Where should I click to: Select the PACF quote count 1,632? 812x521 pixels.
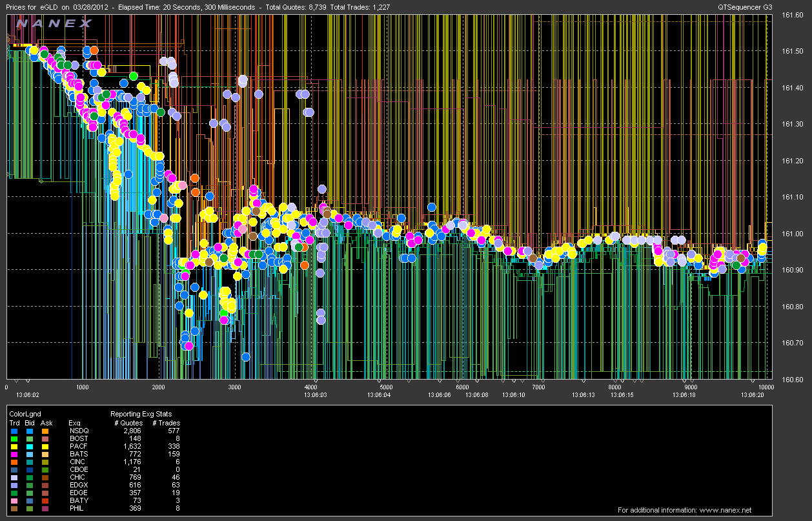(x=131, y=446)
